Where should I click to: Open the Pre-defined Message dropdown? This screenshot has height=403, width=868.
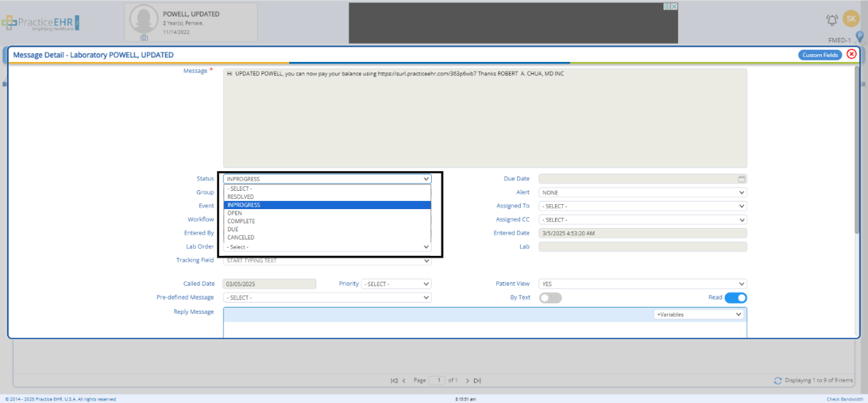coord(327,298)
